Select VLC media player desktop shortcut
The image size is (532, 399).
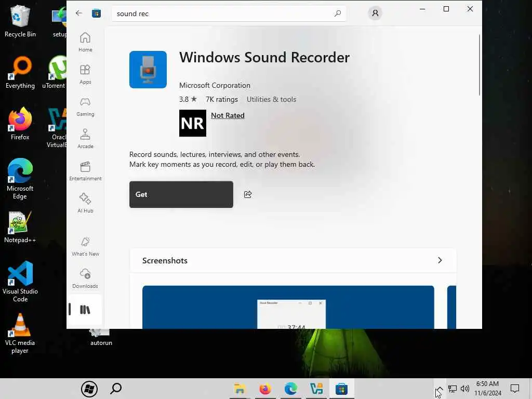click(20, 334)
